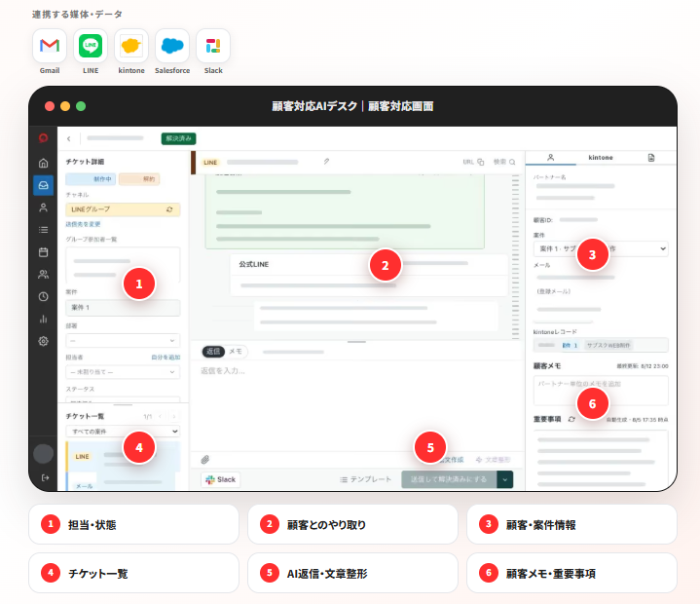Click the refresh icon next to 重要事項
This screenshot has height=604, width=700.
point(571,419)
